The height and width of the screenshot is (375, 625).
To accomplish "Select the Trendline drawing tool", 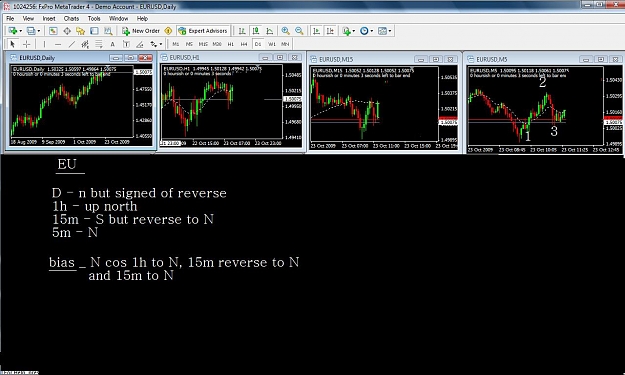I will pos(71,44).
